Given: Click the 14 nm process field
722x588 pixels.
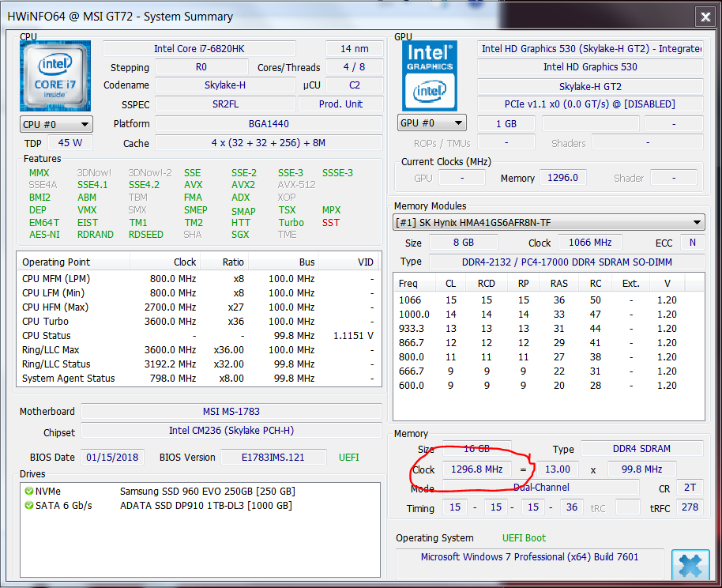Looking at the screenshot, I should (x=354, y=49).
